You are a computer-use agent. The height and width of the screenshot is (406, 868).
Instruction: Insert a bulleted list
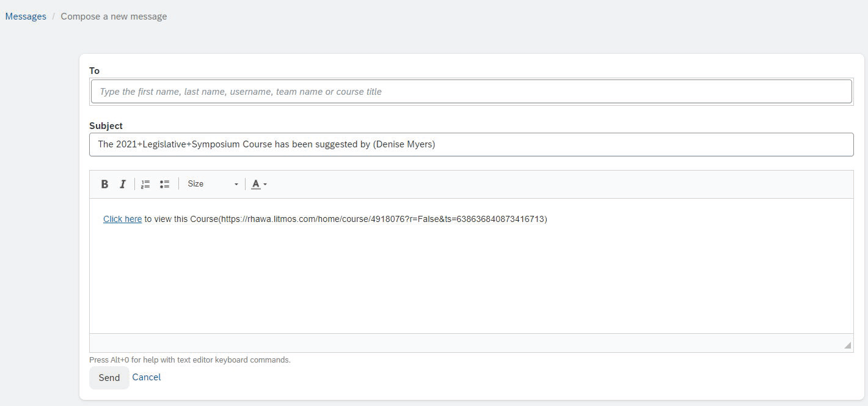click(x=164, y=184)
